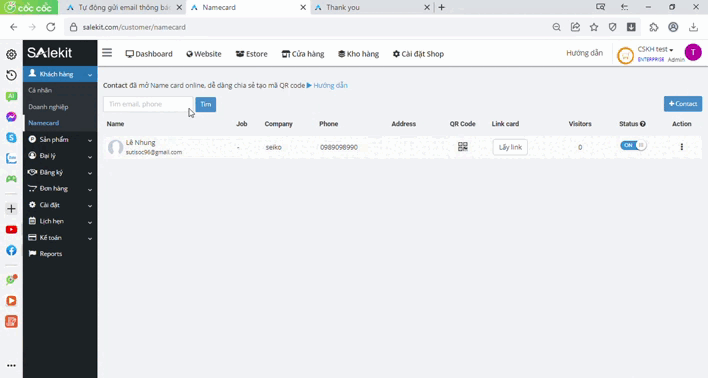This screenshot has height=378, width=708.
Task: Open Facebook in the browser sidebar
Action: tap(11, 250)
